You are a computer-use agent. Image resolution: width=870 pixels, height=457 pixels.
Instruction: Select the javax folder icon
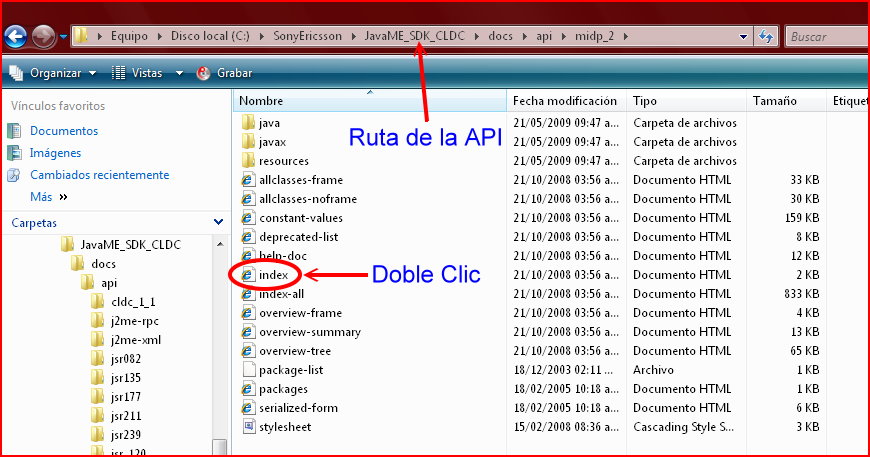[x=248, y=141]
